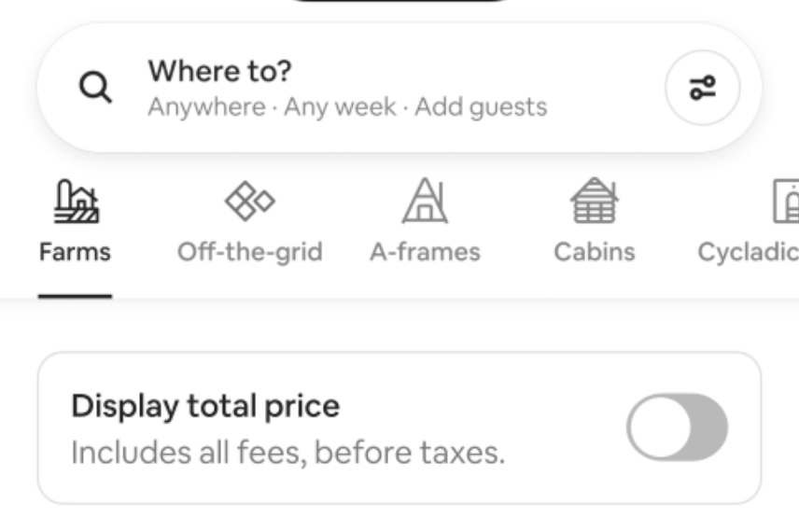The width and height of the screenshot is (799, 532).
Task: Pick the A-frames triangular house icon
Action: tap(425, 201)
